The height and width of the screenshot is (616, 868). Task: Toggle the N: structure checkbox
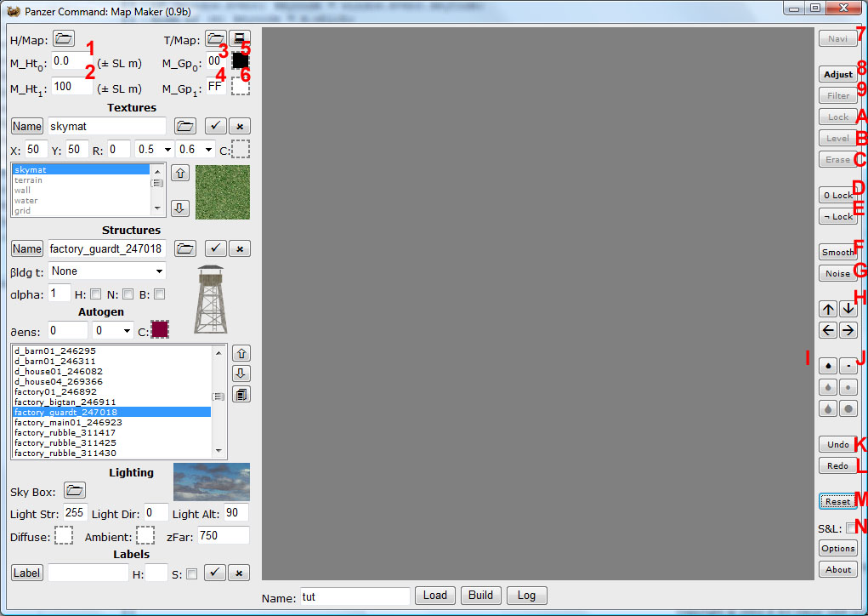pos(128,294)
